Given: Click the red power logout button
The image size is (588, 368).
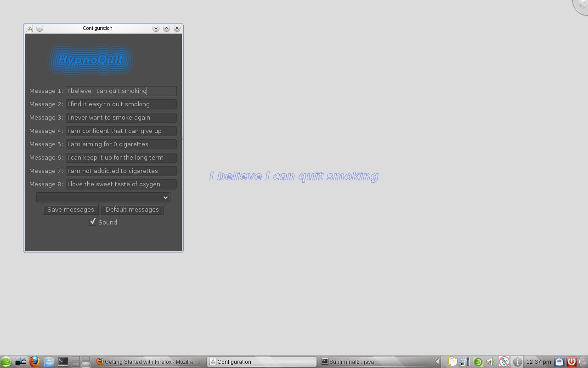Looking at the screenshot, I should (571, 362).
